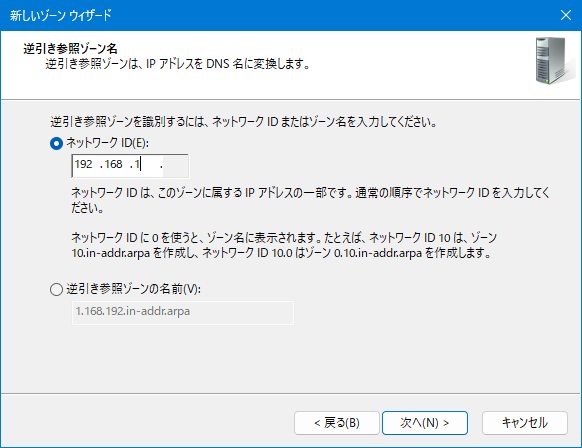Click the server icon in the wizard header
This screenshot has width=582, height=448.
554,61
